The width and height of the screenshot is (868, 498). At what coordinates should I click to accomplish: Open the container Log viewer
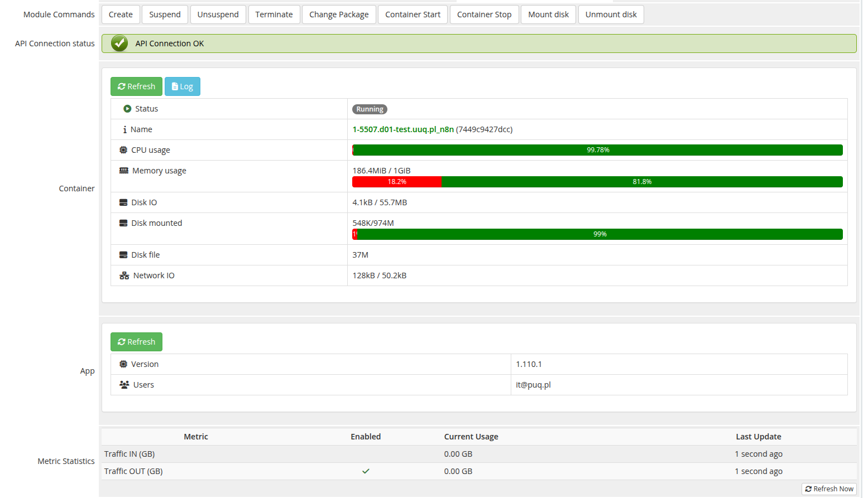tap(183, 86)
